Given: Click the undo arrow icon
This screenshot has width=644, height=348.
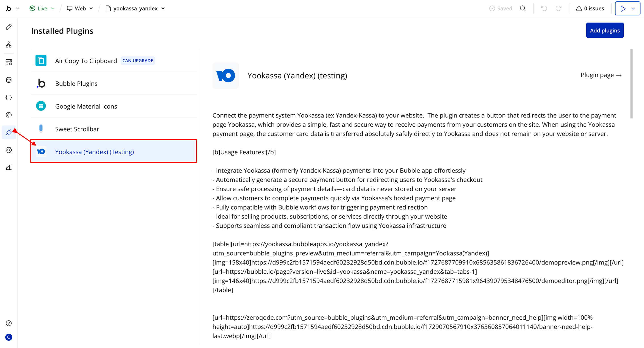Looking at the screenshot, I should click(544, 8).
